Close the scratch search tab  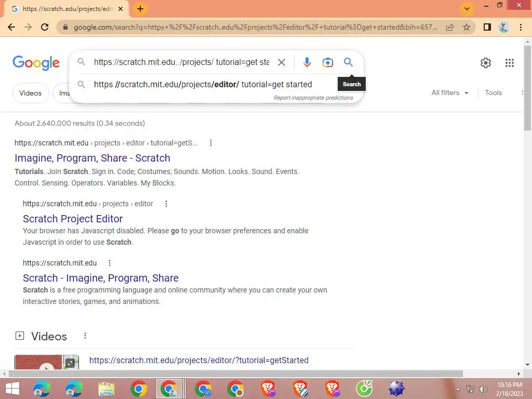click(121, 9)
